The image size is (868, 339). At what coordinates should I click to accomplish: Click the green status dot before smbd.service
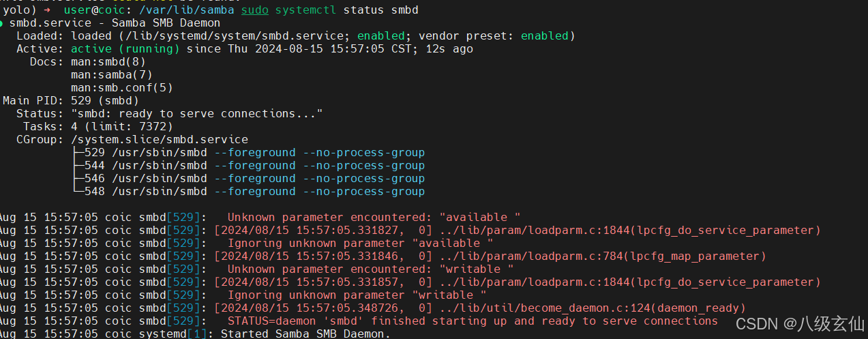point(1,23)
